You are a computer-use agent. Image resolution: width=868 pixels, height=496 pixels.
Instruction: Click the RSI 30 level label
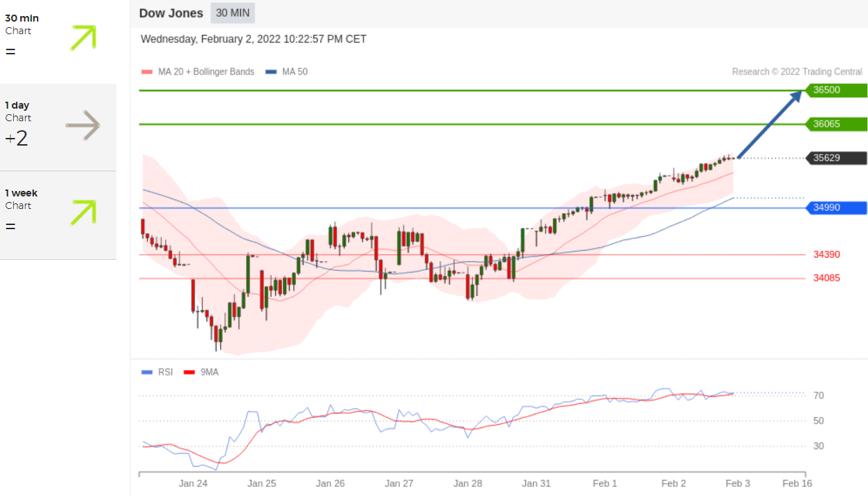819,446
